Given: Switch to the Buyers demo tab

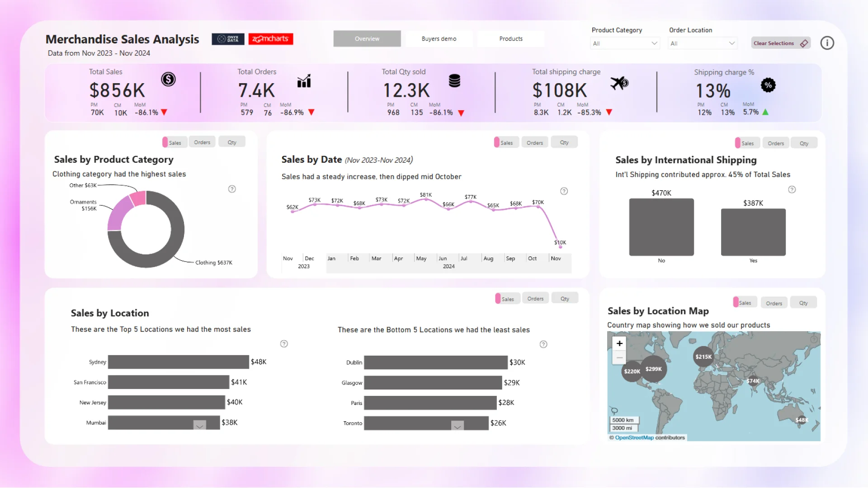Looking at the screenshot, I should pos(439,39).
